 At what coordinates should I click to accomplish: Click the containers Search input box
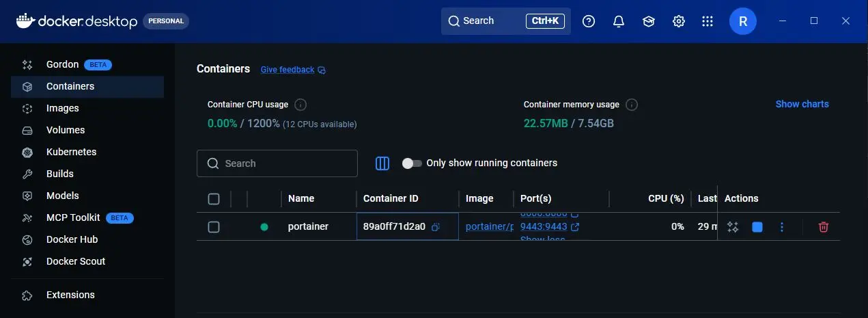point(277,163)
